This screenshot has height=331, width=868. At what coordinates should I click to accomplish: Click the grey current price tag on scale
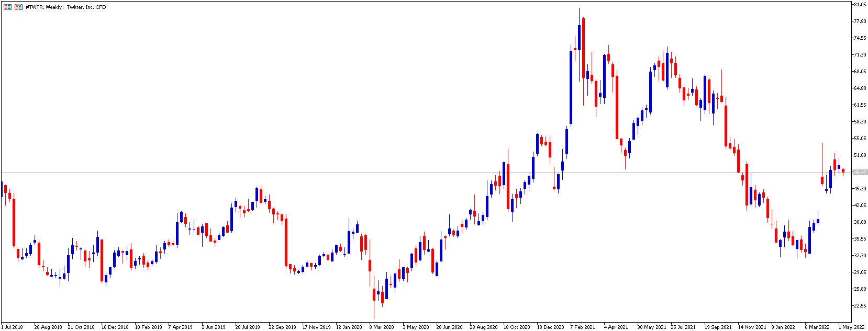coord(860,172)
